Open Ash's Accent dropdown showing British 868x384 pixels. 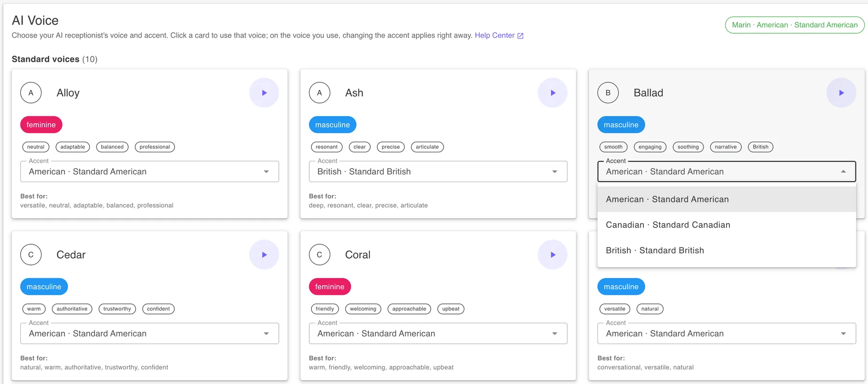click(x=438, y=172)
